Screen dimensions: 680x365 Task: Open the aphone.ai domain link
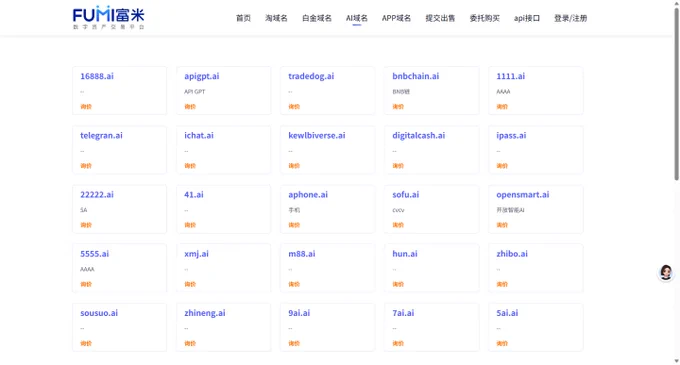click(308, 195)
